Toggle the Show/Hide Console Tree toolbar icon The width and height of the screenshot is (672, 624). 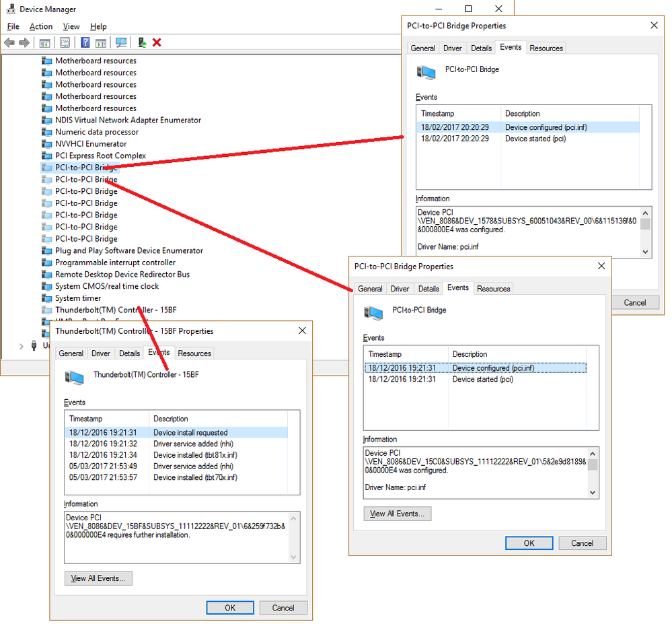tap(44, 42)
